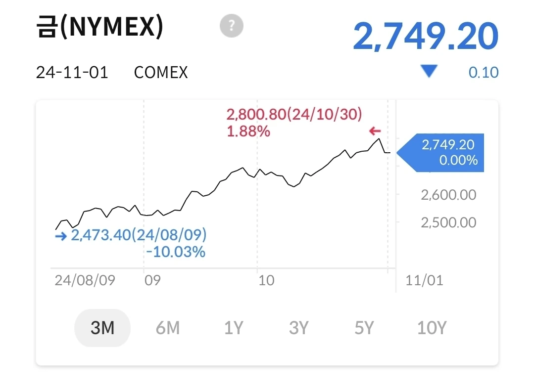Switch to the 6M period tab
The width and height of the screenshot is (534, 392).
coord(168,328)
